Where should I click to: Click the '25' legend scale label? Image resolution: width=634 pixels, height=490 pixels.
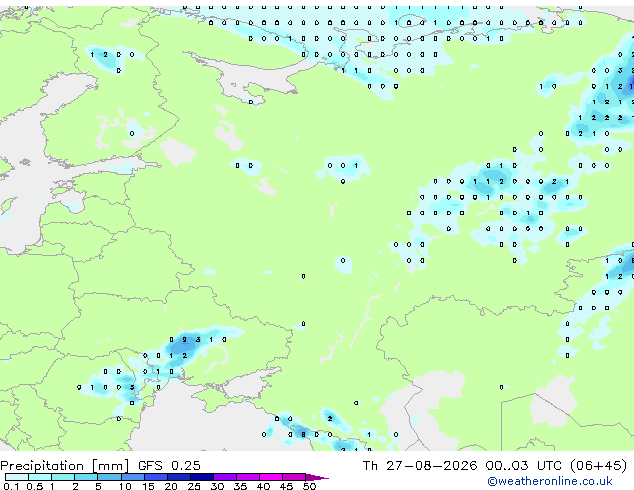pos(194,486)
